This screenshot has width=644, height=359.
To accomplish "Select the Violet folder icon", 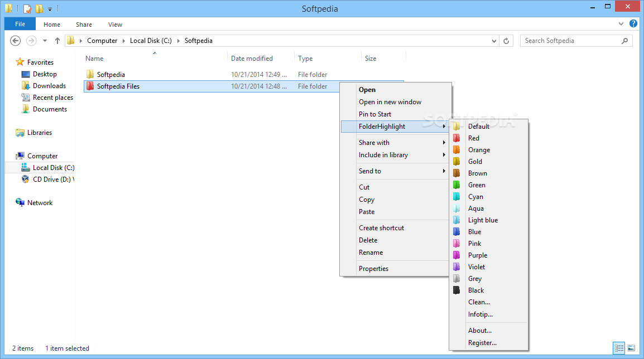I will pyautogui.click(x=456, y=266).
